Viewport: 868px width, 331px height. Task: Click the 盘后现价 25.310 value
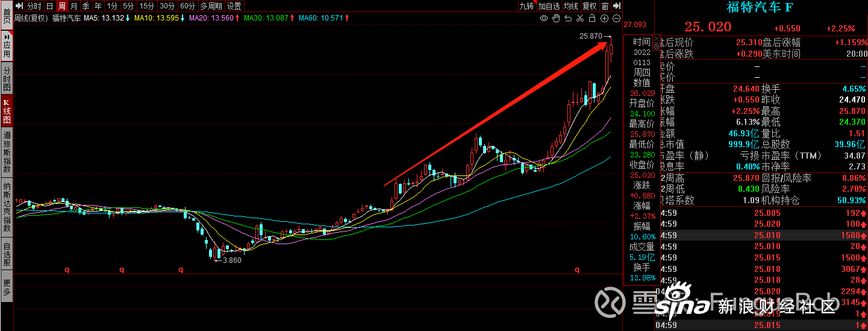coord(749,43)
